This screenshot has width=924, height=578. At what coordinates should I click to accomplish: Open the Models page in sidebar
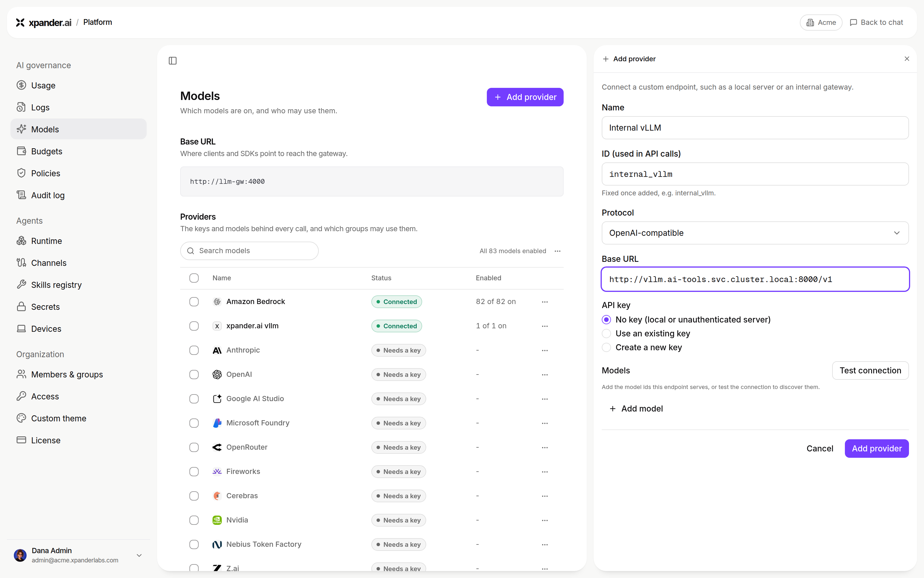78,129
